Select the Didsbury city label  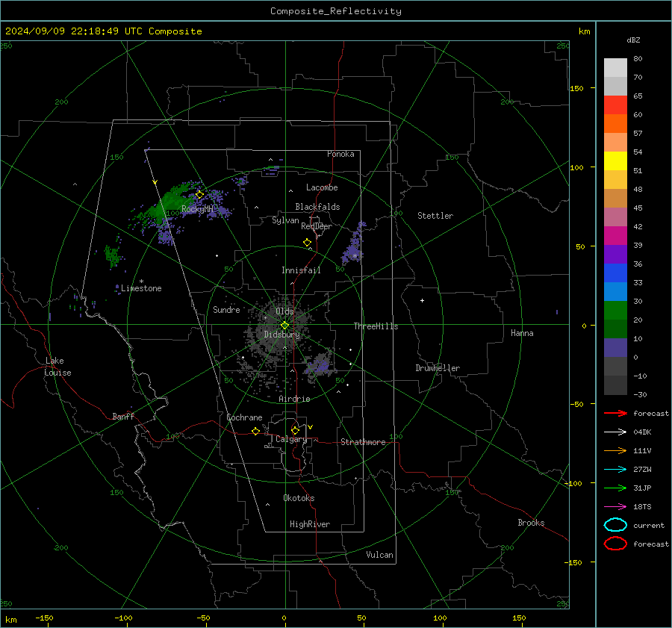[x=281, y=335]
